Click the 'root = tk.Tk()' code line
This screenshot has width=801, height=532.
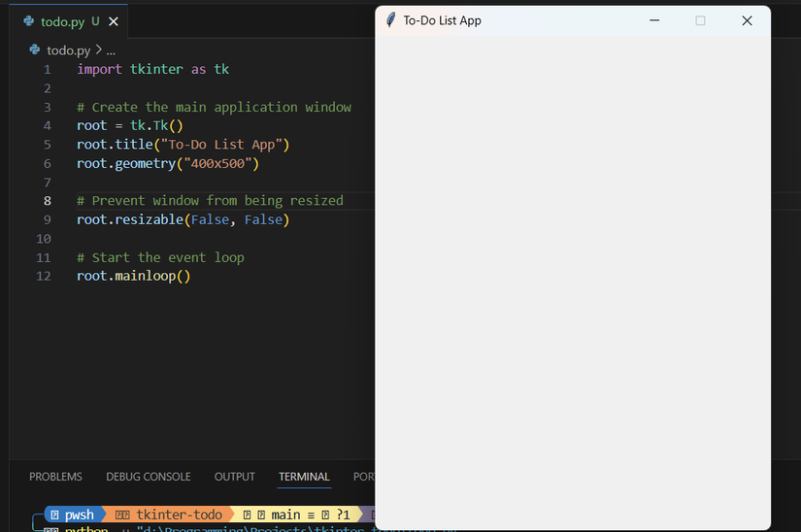tap(130, 125)
